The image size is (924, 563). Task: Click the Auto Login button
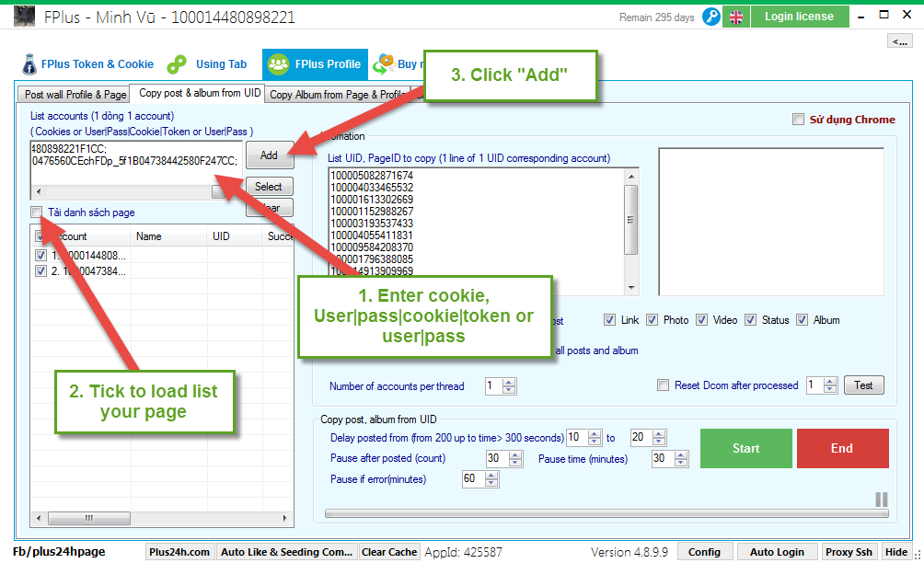(x=778, y=552)
